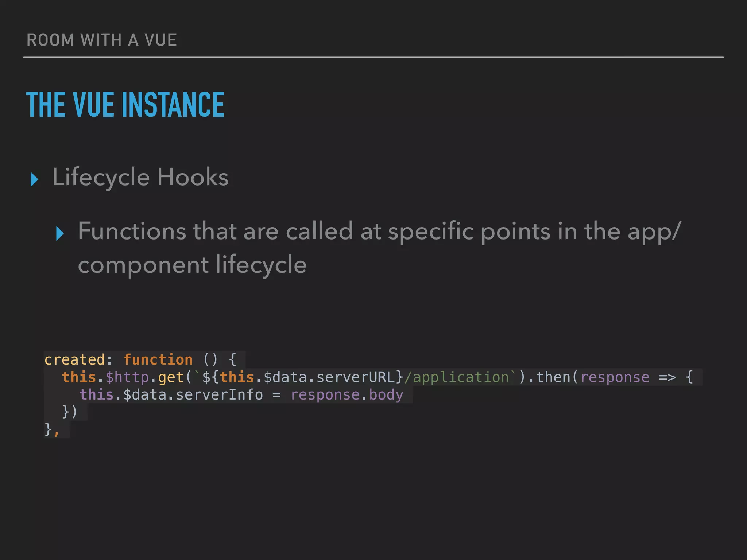
Task: Click the ROOM WITH A VUE header
Action: pyautogui.click(x=102, y=40)
